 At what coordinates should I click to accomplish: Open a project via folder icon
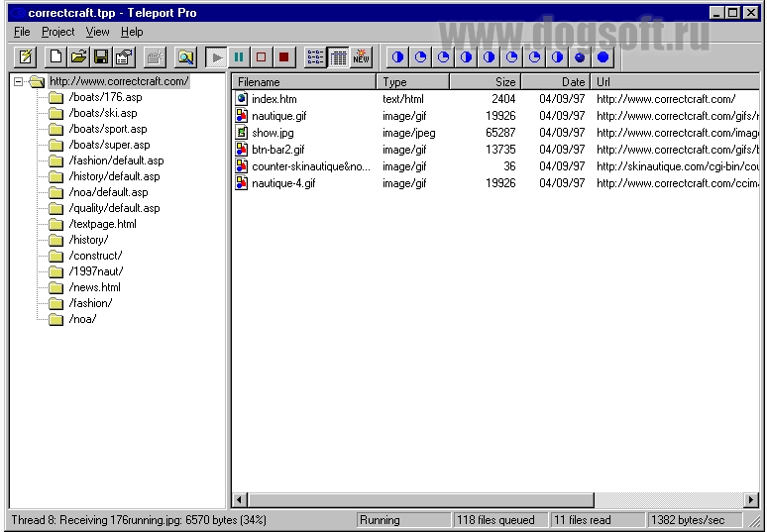click(78, 57)
